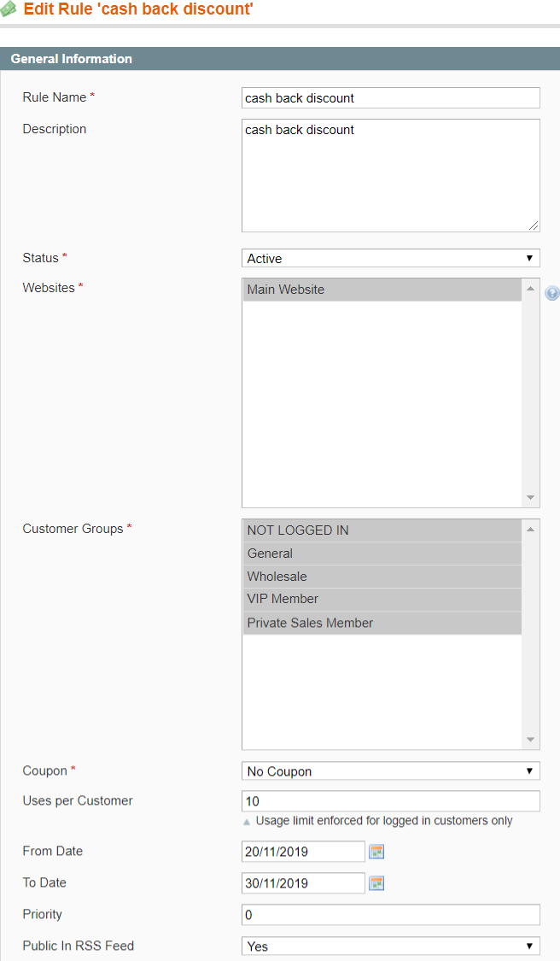Click the From Date input field

pos(303,852)
